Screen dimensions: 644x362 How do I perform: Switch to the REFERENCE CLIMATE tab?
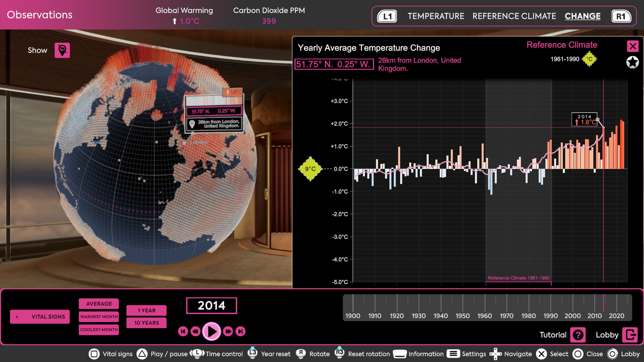(514, 16)
